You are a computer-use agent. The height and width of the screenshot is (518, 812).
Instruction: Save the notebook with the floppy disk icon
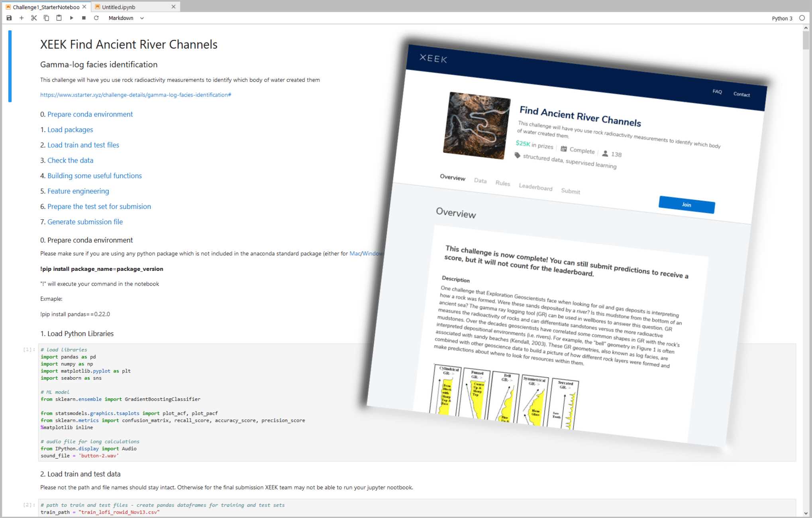coord(9,18)
